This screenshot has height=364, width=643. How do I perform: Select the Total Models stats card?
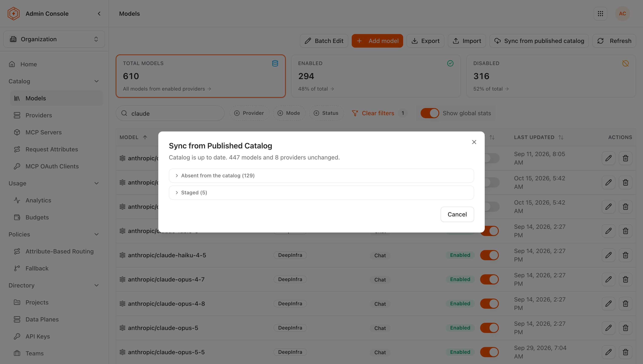point(201,76)
